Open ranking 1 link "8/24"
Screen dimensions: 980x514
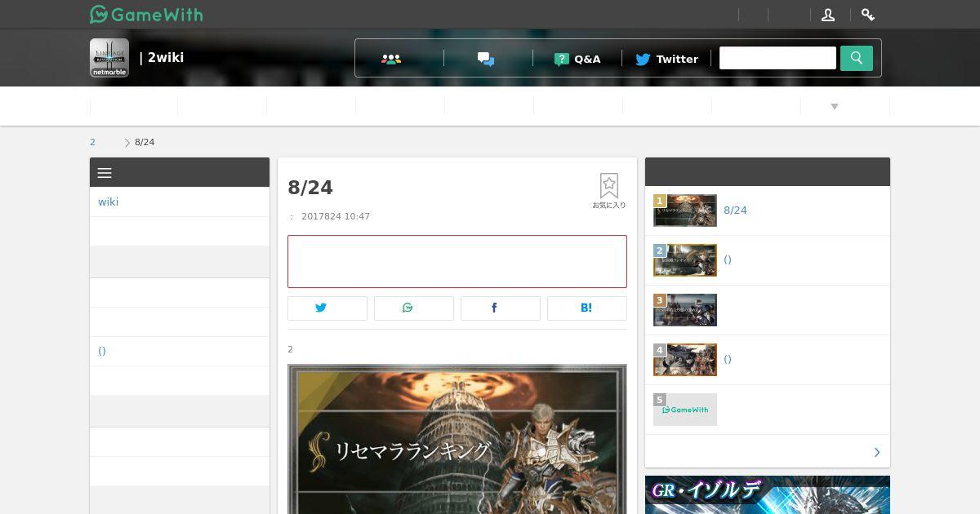point(735,210)
